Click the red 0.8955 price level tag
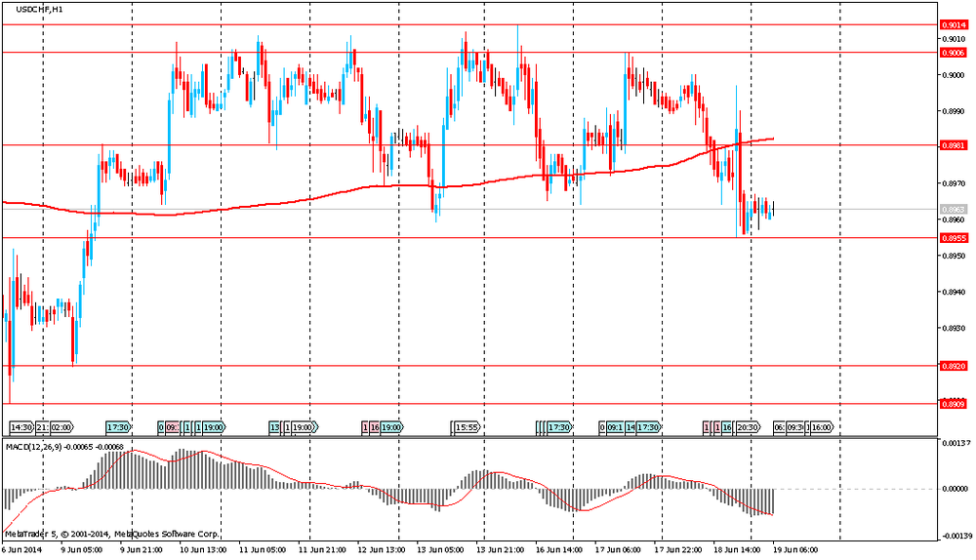Image resolution: width=976 pixels, height=560 pixels. pyautogui.click(x=954, y=238)
